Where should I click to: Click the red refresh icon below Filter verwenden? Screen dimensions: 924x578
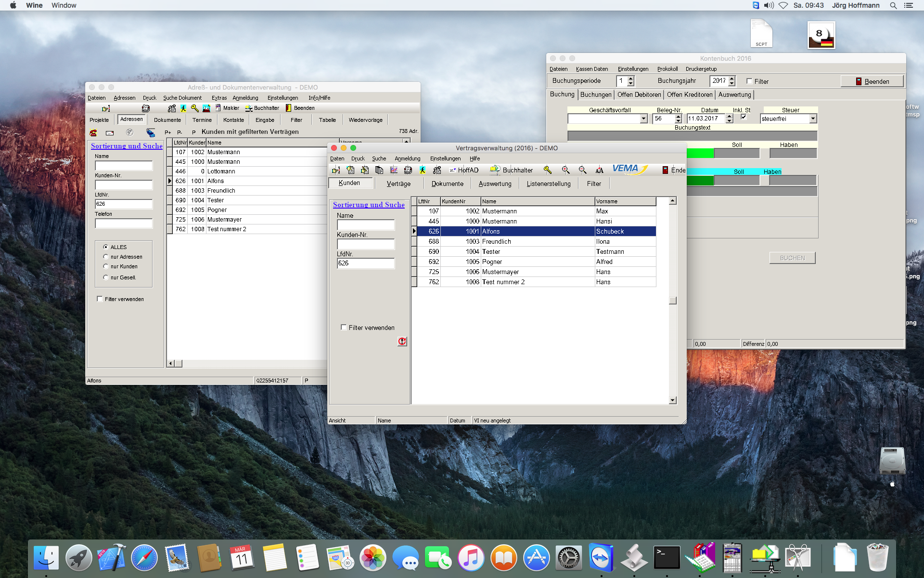click(402, 342)
